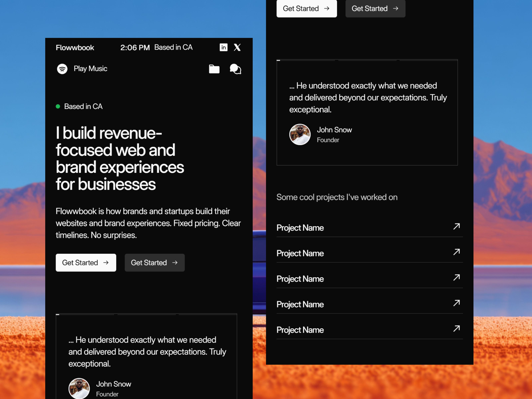Image resolution: width=532 pixels, height=399 pixels.
Task: Click the fourth Project Name arrow icon
Action: point(457,303)
